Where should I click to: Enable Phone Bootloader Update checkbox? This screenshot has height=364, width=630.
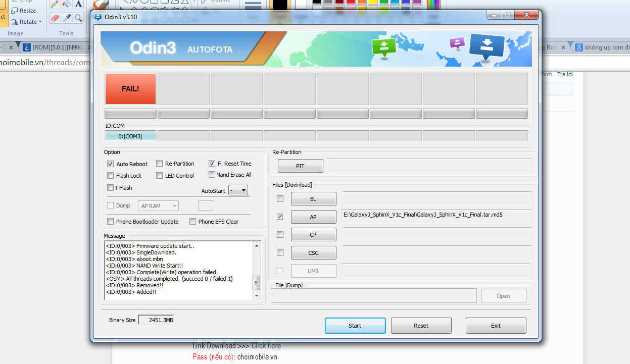coord(110,222)
